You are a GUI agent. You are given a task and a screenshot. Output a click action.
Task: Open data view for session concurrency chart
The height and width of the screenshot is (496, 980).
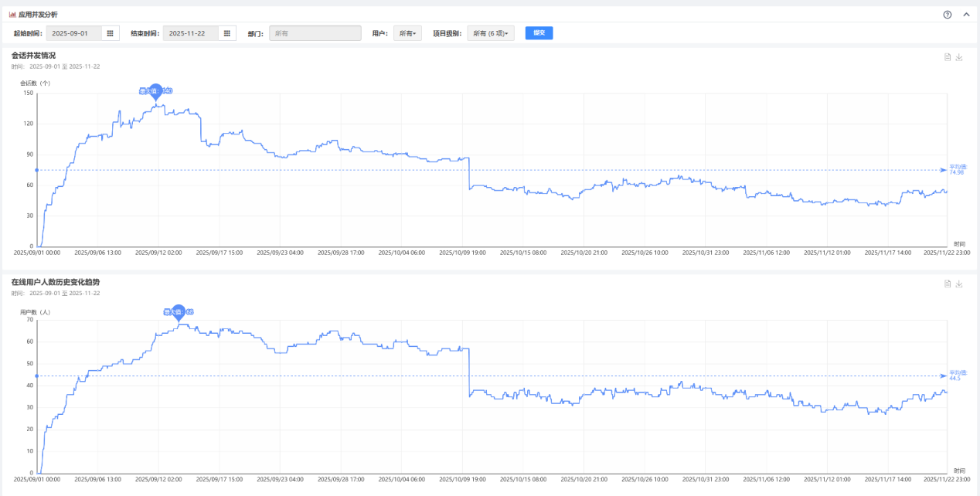pyautogui.click(x=947, y=57)
